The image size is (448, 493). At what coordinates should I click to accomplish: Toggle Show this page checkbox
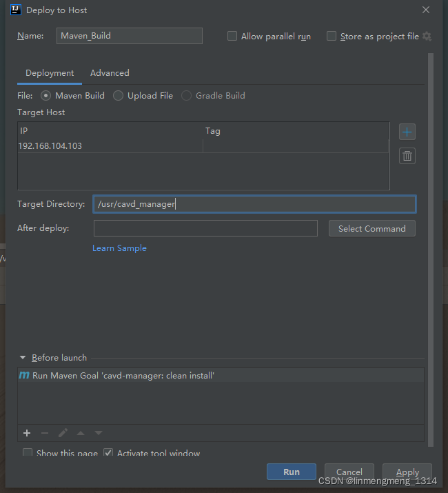tap(28, 453)
